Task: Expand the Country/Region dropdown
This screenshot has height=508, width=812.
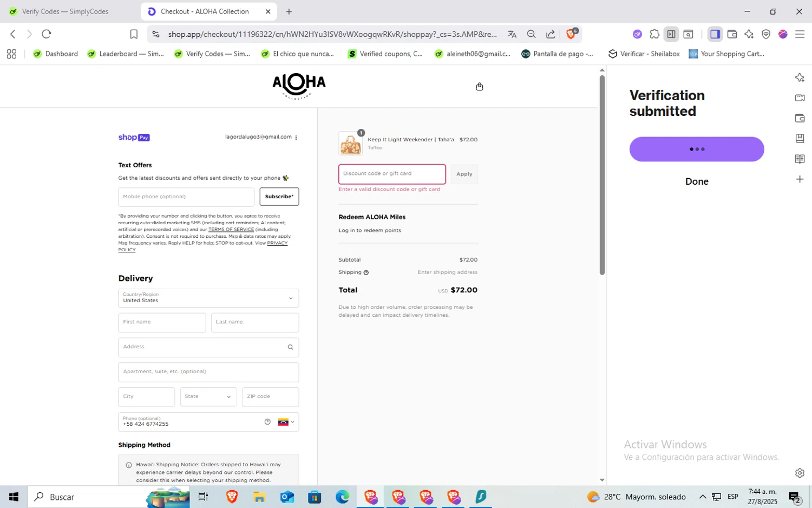Action: [208, 298]
